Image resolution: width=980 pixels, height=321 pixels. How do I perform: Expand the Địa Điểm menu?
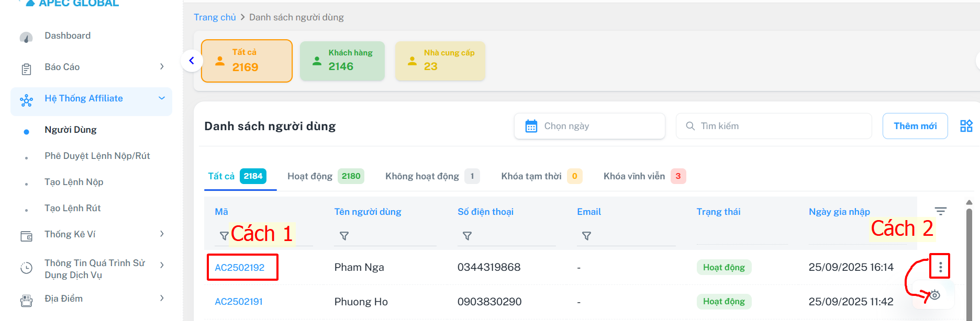pos(162,299)
